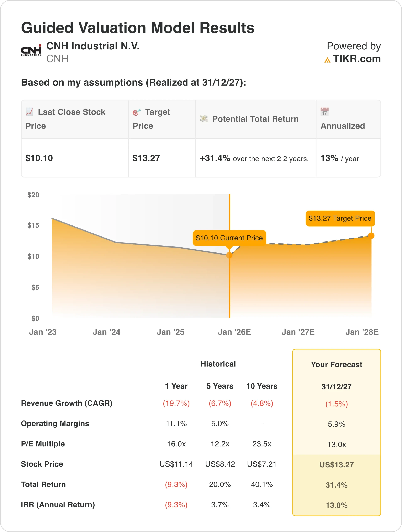Click the target price dot at chart end
Screen dimensions: 402x532
(x=371, y=236)
